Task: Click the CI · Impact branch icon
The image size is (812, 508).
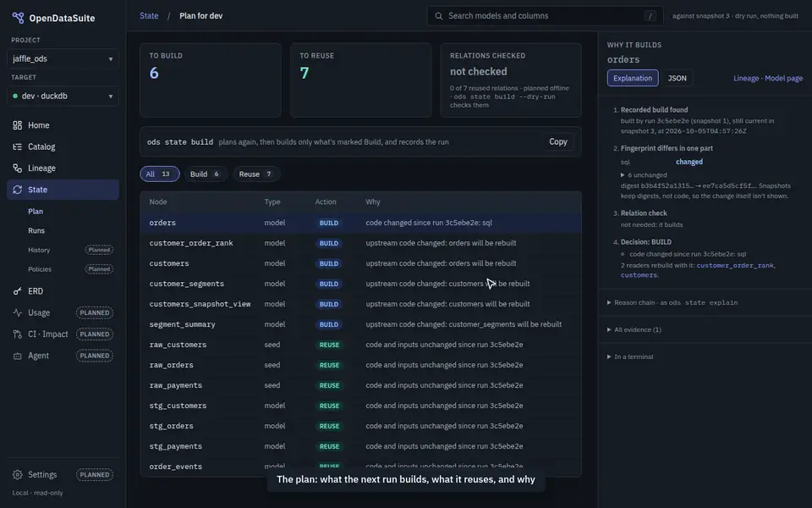Action: pyautogui.click(x=18, y=334)
